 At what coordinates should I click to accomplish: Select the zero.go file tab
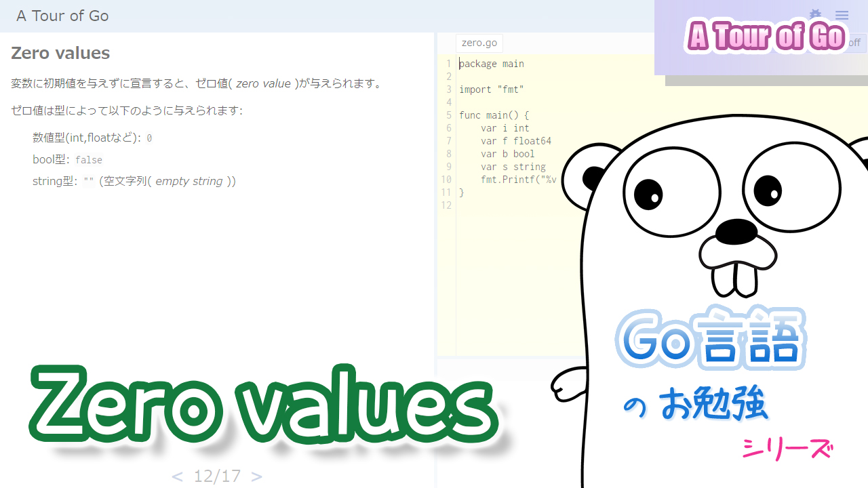coord(479,43)
